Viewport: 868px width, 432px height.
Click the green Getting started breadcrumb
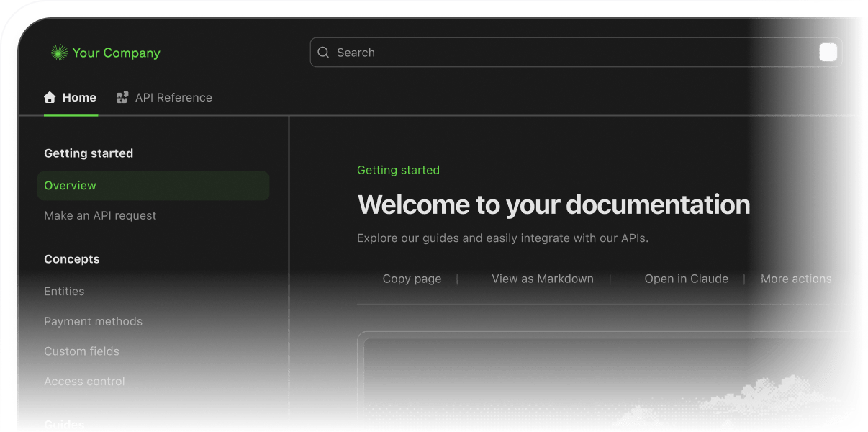click(398, 170)
